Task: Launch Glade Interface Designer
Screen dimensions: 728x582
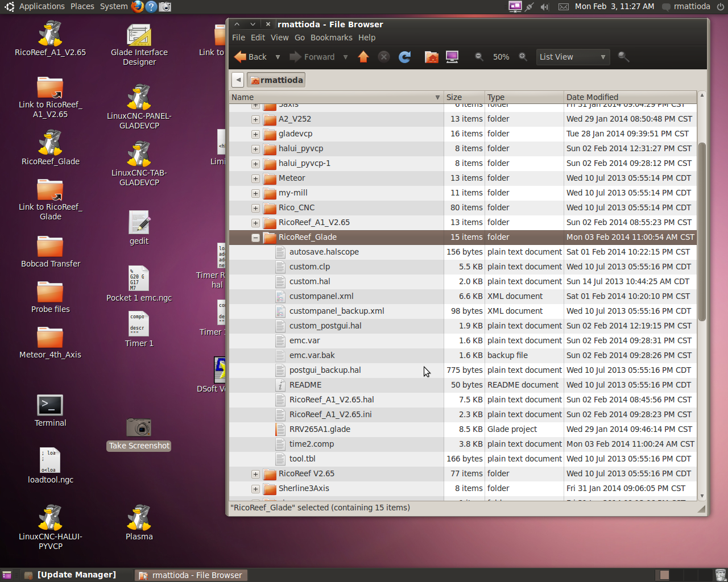Action: click(139, 44)
